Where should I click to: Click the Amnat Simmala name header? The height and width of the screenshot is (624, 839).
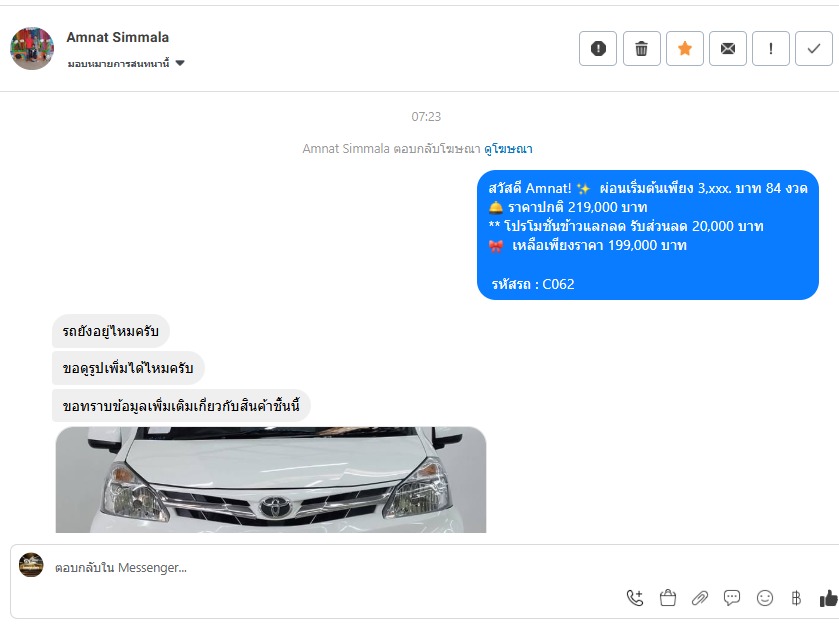coord(118,37)
